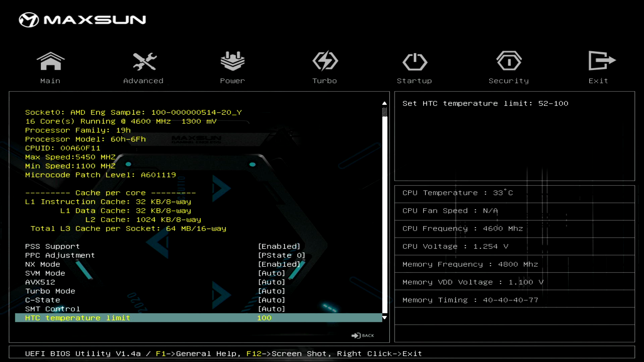Click the Main house icon
The height and width of the screenshot is (362, 644).
(x=50, y=61)
